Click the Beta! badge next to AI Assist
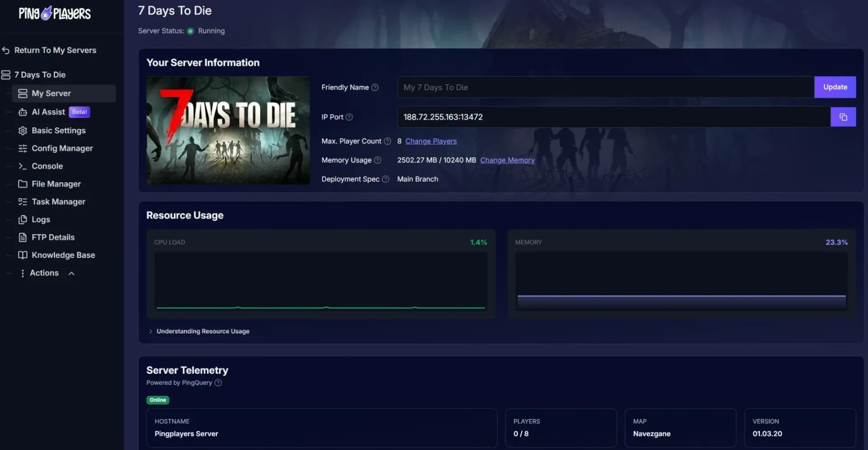 80,112
